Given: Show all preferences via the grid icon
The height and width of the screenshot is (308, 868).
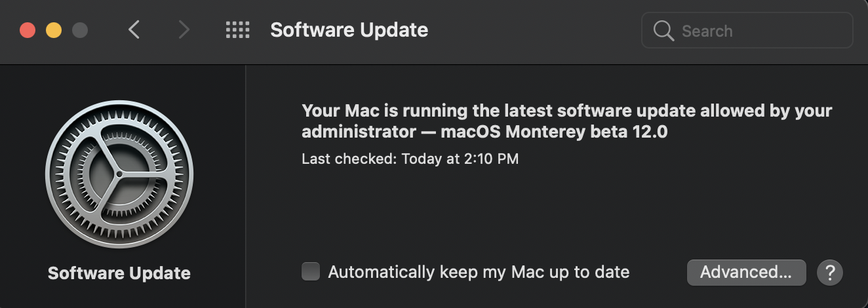Looking at the screenshot, I should 237,29.
